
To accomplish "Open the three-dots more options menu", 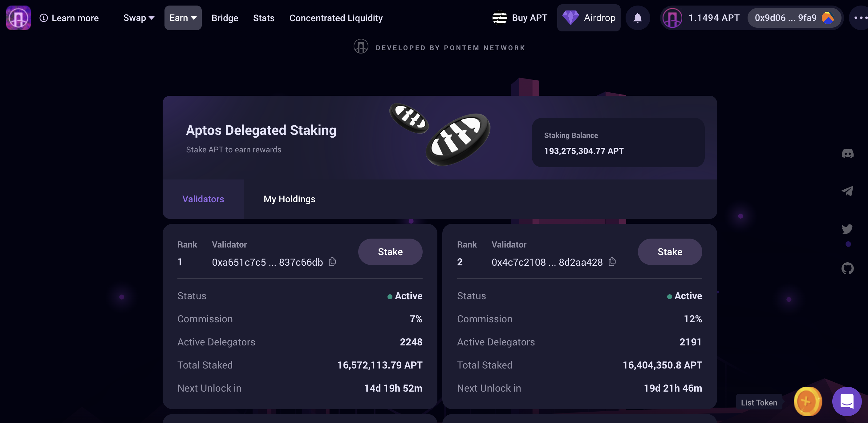I will coord(860,18).
